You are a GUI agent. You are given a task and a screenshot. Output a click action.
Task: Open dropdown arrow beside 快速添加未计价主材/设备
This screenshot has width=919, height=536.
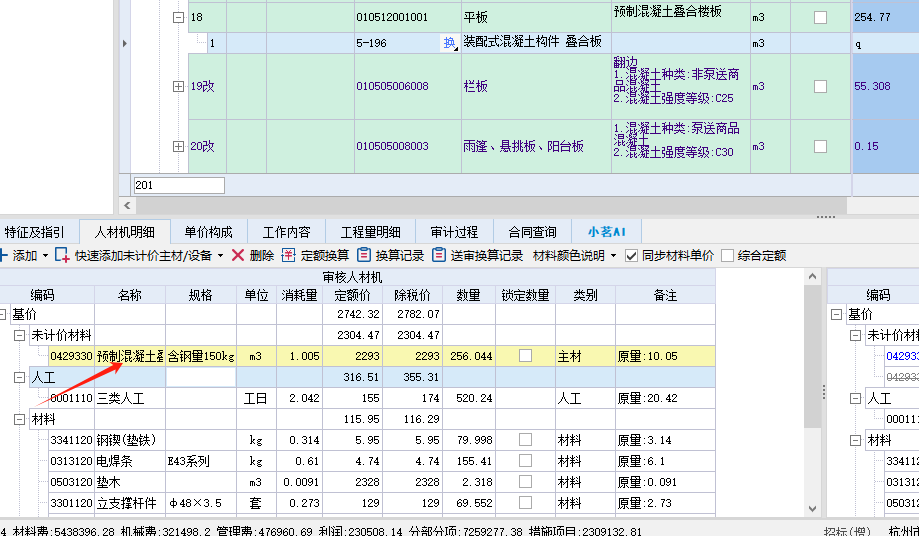click(x=220, y=256)
